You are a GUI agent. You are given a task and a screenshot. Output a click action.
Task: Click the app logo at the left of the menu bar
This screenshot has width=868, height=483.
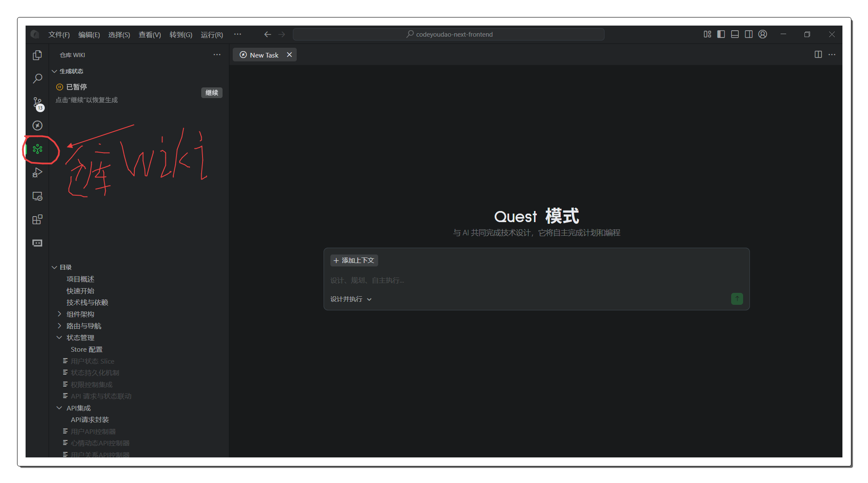click(x=35, y=34)
